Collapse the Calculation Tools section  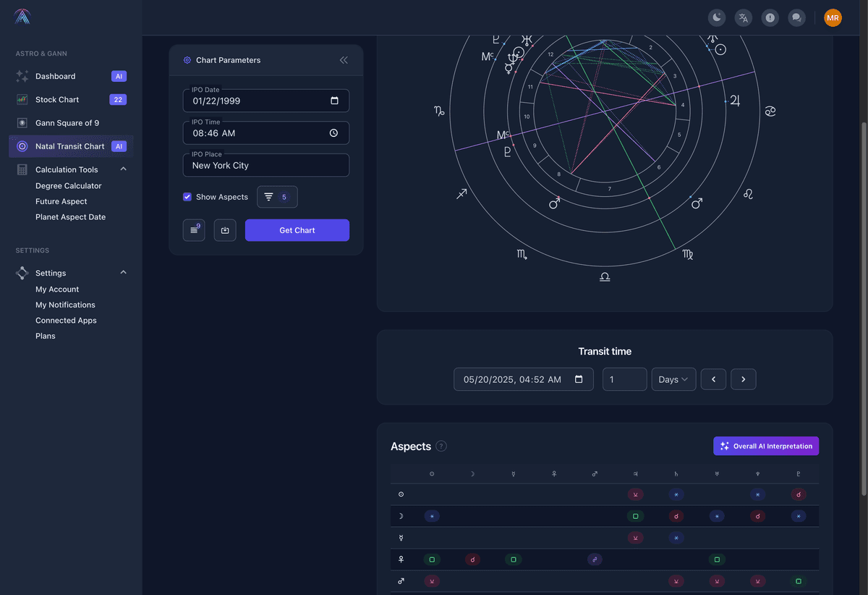(x=123, y=169)
